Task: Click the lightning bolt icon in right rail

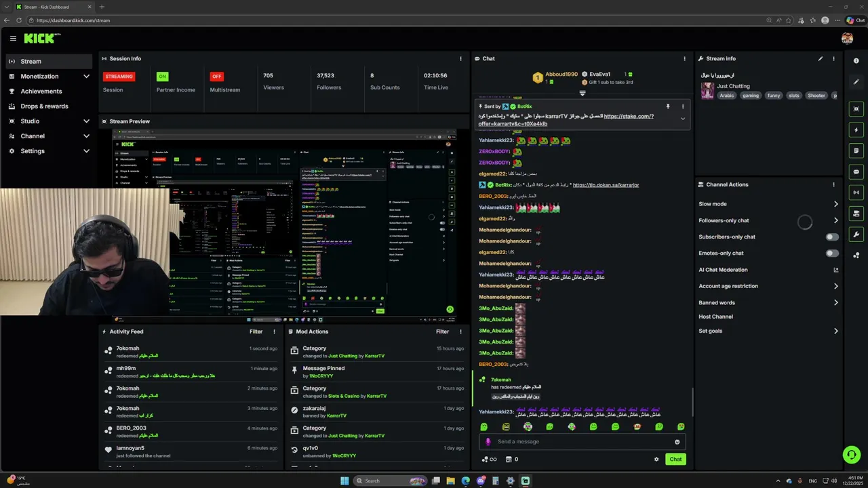Action: (856, 130)
